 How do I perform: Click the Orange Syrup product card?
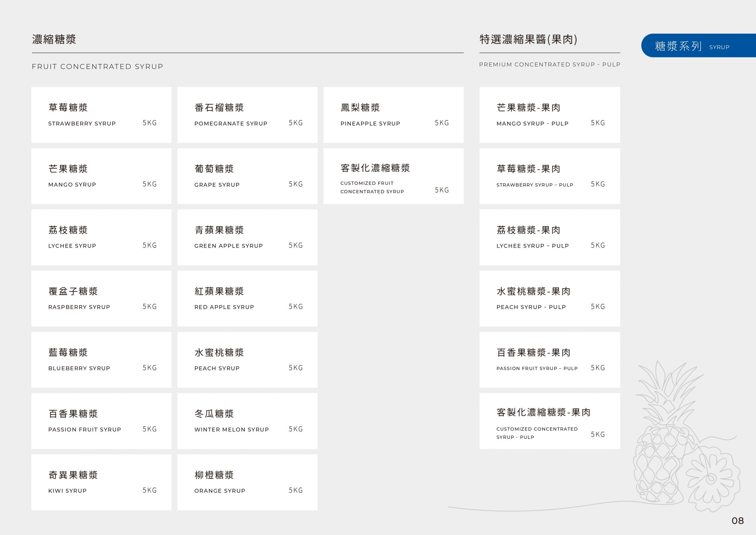point(247,482)
